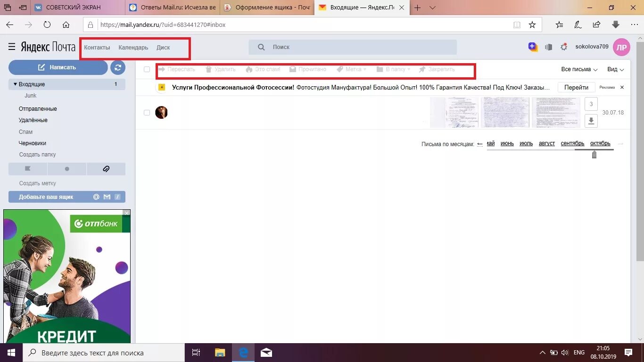Click Перейти button on the ad
This screenshot has width=644, height=362.
[x=577, y=87]
